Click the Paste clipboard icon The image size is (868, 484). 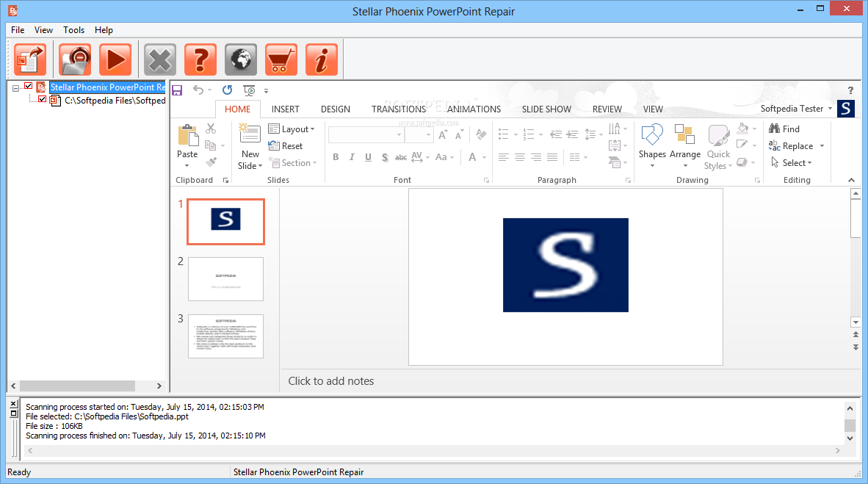click(x=188, y=136)
